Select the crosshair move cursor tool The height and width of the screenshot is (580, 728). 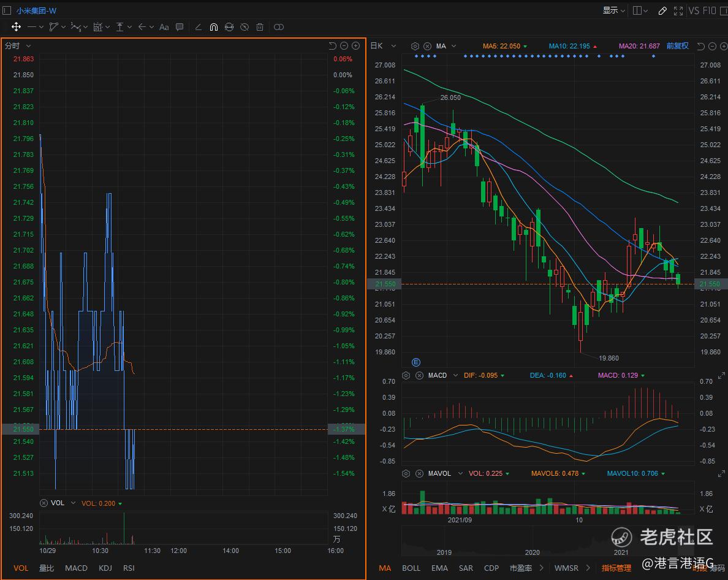click(x=16, y=27)
